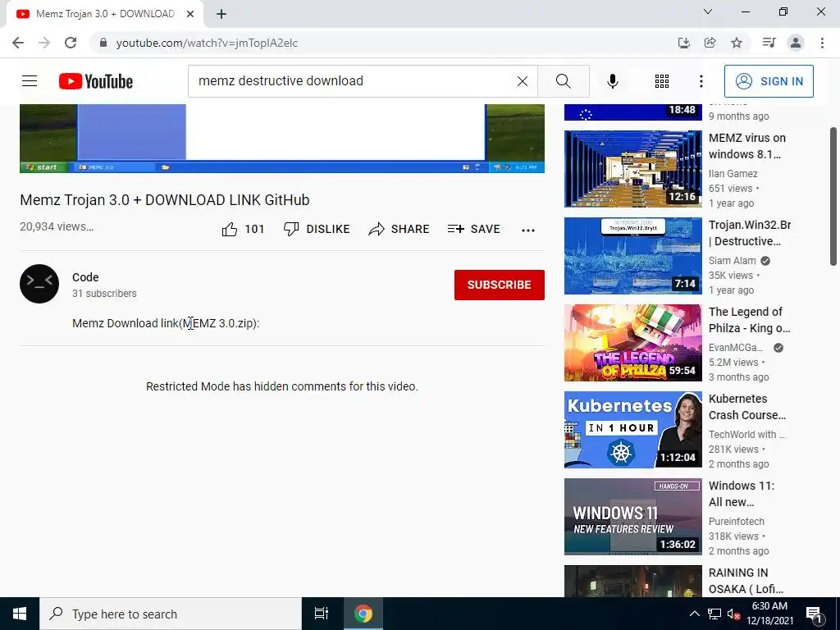Open Task View on the taskbar

[322, 614]
